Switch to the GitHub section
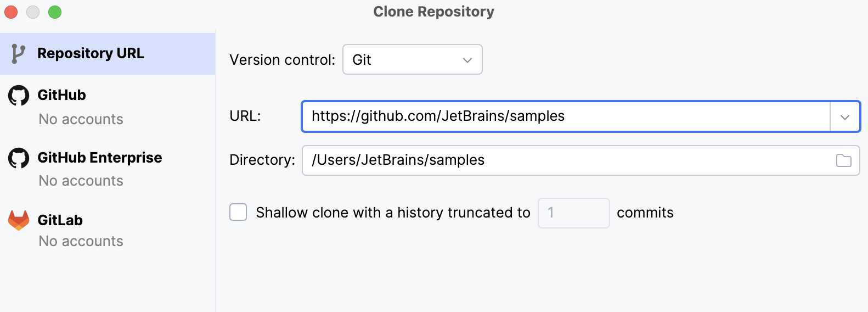This screenshot has height=312, width=868. point(61,95)
